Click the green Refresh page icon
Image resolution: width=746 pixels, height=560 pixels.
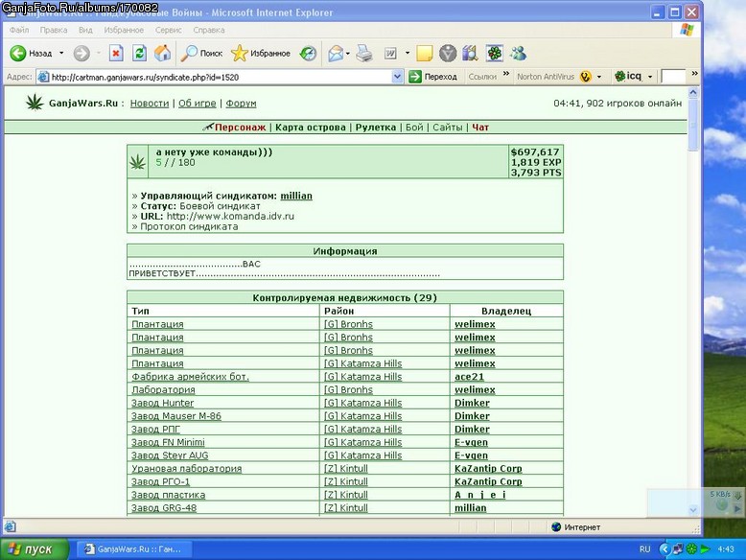[139, 54]
